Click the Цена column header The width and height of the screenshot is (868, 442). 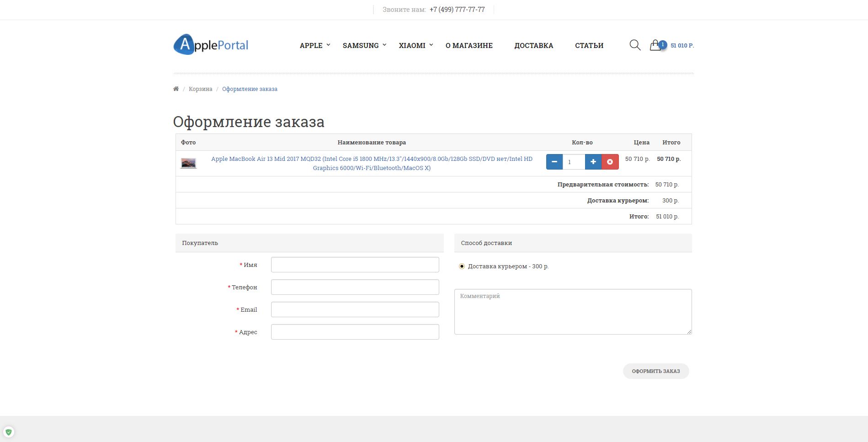pos(642,142)
